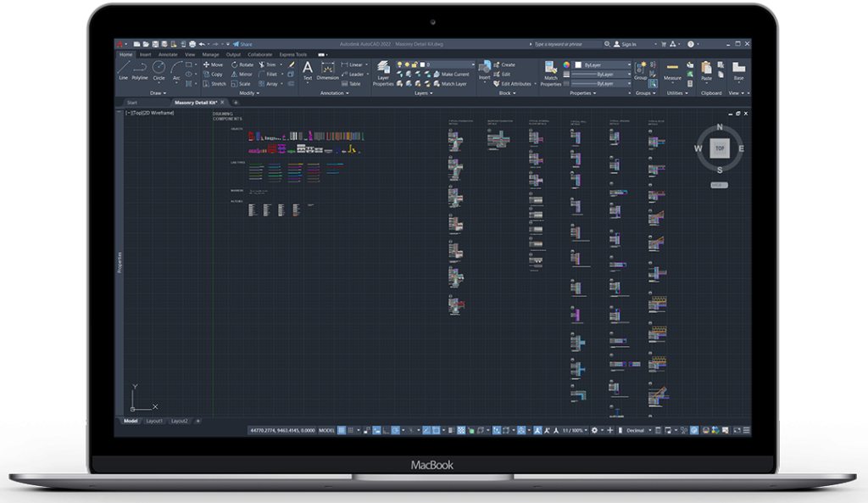868x503 pixels.
Task: Expand the Block panel
Action: 507,93
